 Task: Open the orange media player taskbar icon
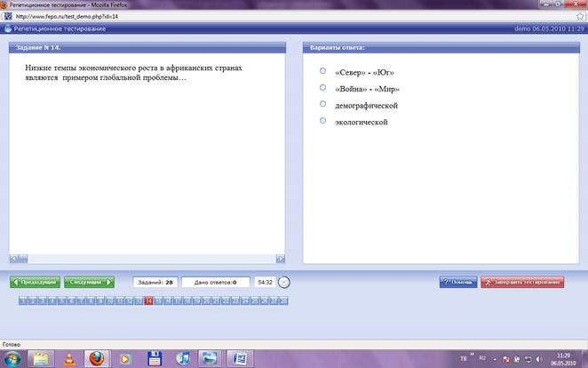pos(125,359)
